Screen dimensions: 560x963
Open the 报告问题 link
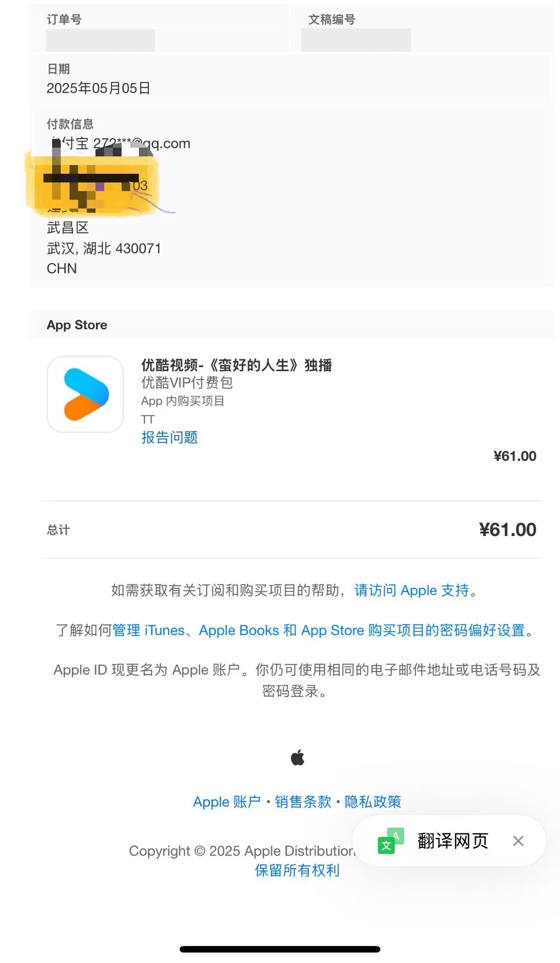(x=169, y=437)
